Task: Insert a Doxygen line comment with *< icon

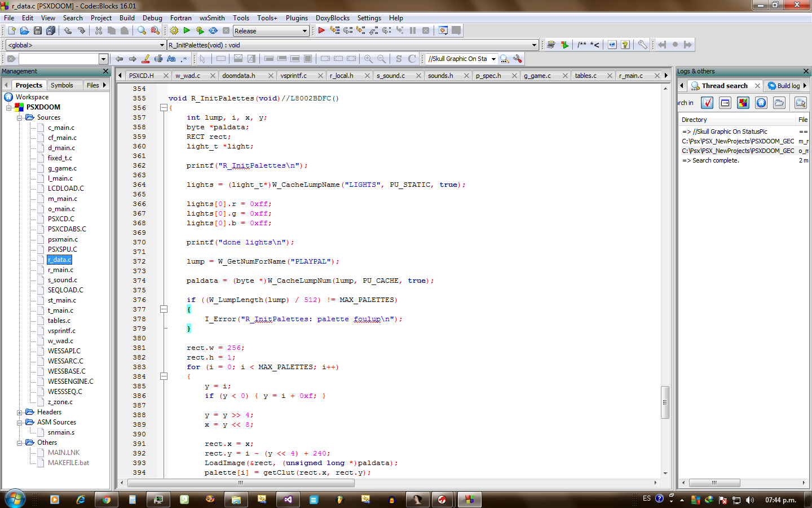Action: pos(595,45)
